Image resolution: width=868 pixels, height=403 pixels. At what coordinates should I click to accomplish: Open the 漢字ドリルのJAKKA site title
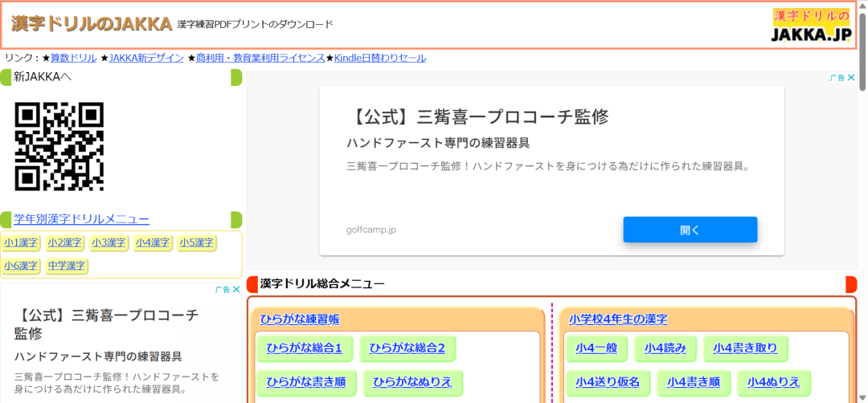pyautogui.click(x=92, y=24)
